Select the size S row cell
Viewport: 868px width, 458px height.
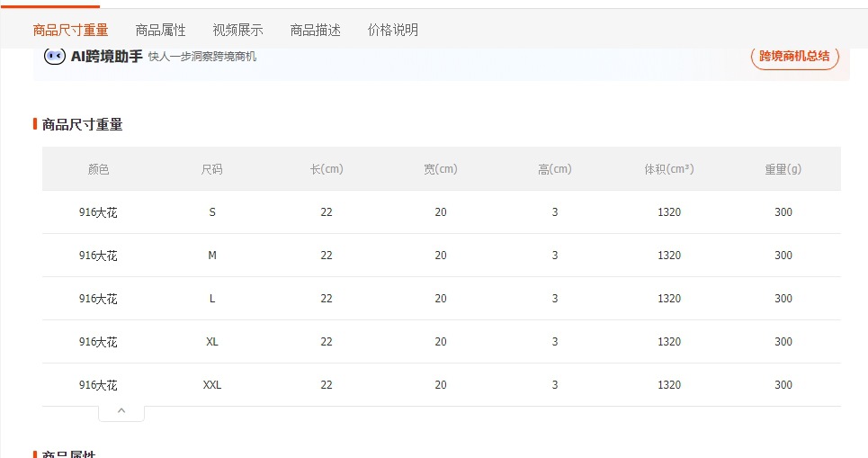(x=212, y=212)
